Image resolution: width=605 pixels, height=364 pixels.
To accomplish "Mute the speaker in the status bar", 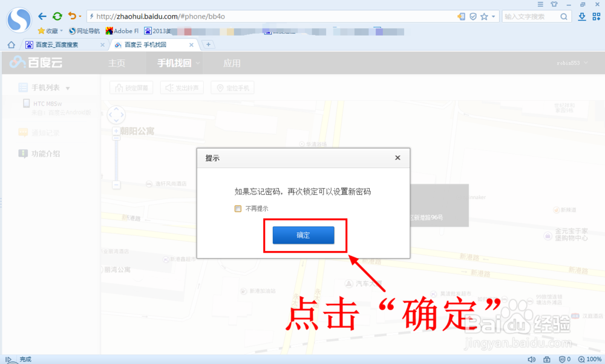I will [x=531, y=358].
